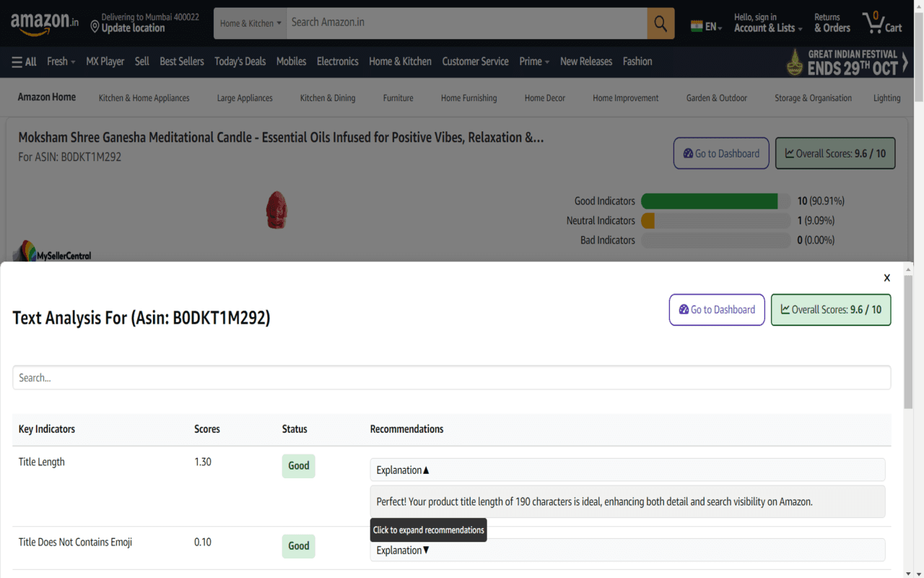Select the Furniture tab
This screenshot has height=578, width=924.
pos(398,98)
